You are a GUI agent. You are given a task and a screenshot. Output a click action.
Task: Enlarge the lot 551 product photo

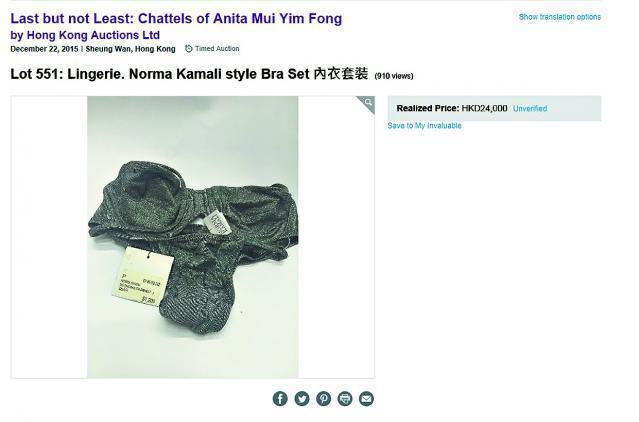192,237
